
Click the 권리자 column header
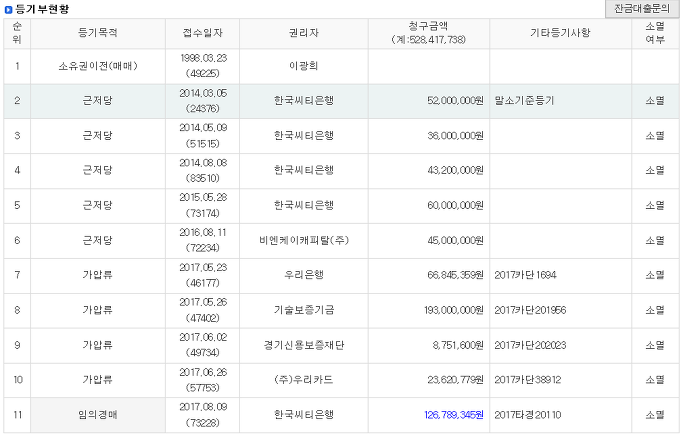(x=304, y=33)
